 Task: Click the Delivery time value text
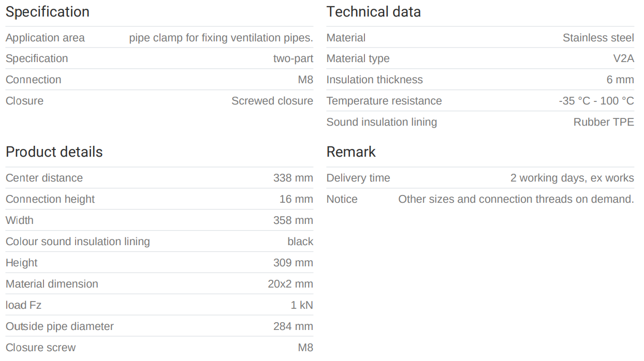coord(572,178)
